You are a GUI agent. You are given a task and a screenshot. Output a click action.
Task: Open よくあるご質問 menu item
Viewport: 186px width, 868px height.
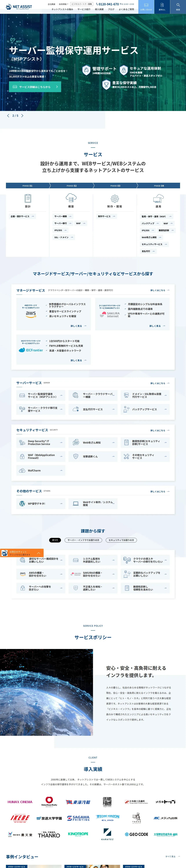[x=126, y=9]
